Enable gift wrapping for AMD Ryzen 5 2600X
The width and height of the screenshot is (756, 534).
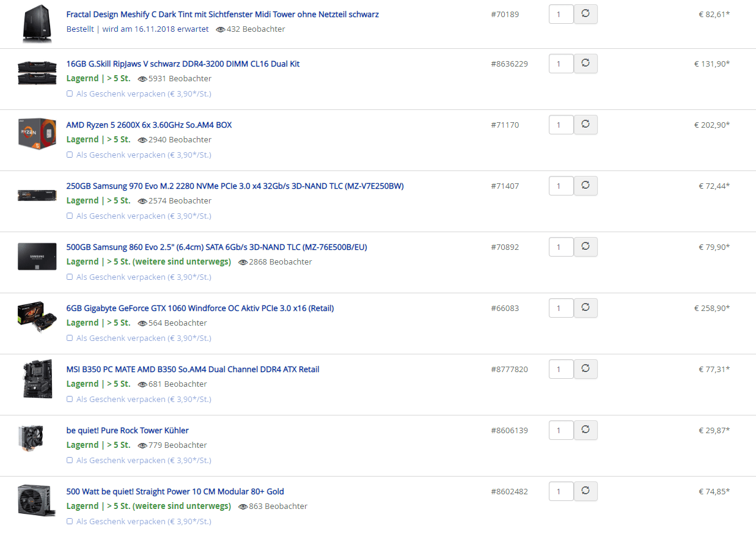(x=70, y=155)
